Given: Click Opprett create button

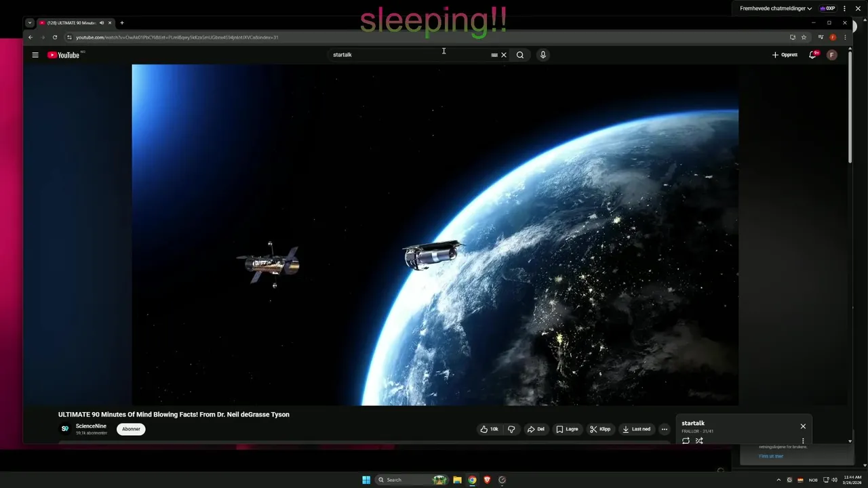Looking at the screenshot, I should click(x=785, y=55).
